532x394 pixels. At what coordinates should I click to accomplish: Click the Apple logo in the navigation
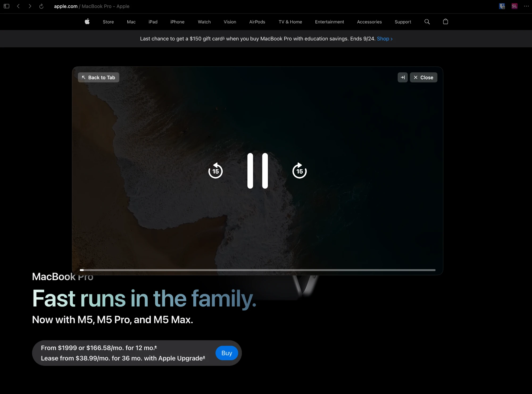tap(87, 22)
